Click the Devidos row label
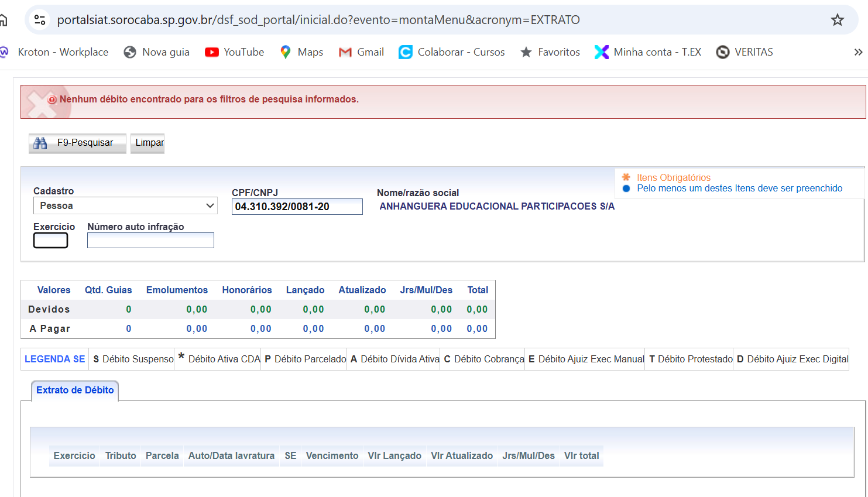This screenshot has width=868, height=497. 49,310
